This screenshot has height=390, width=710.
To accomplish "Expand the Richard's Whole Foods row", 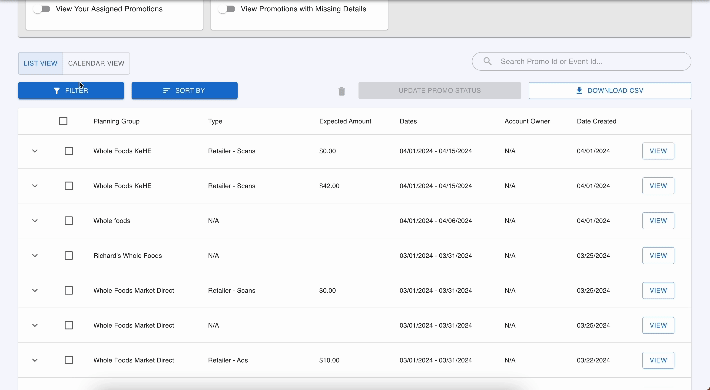I will (35, 255).
